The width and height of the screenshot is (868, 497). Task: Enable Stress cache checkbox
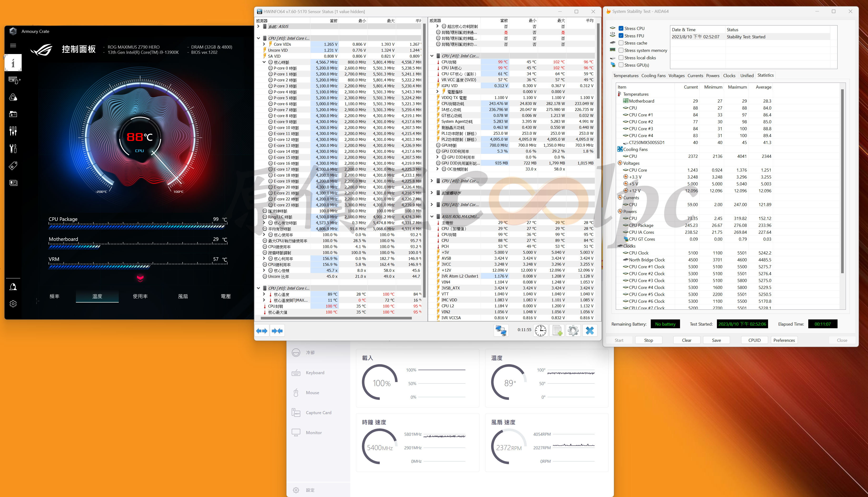tap(621, 43)
